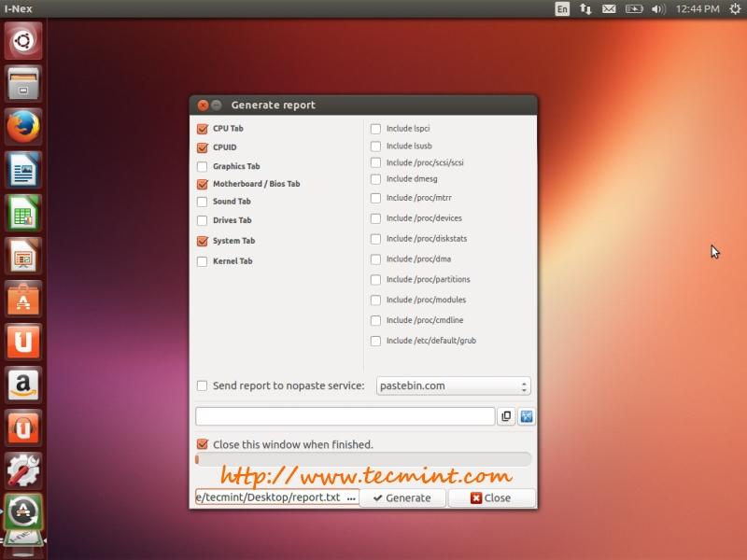Image resolution: width=747 pixels, height=560 pixels.
Task: Uncheck the System Tab checkbox
Action: pos(203,241)
